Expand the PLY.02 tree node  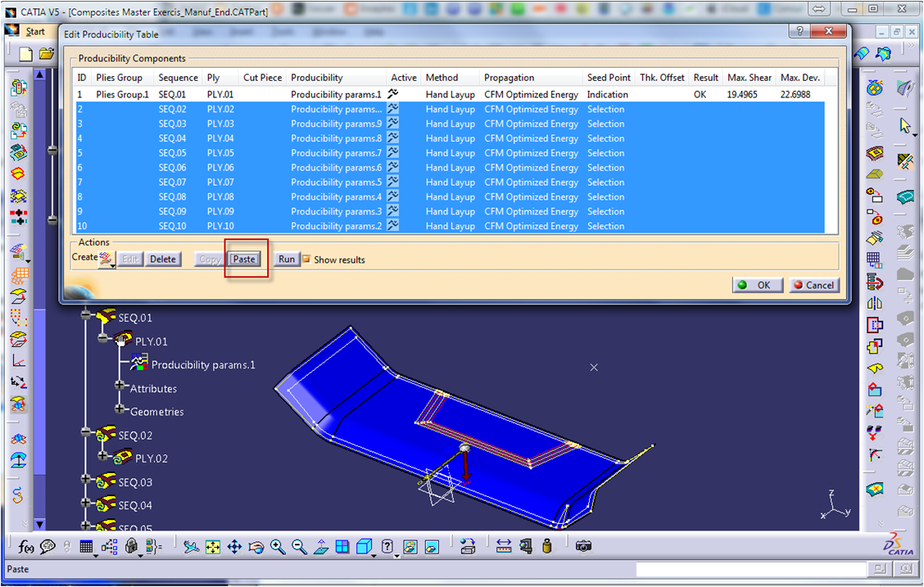tap(103, 456)
